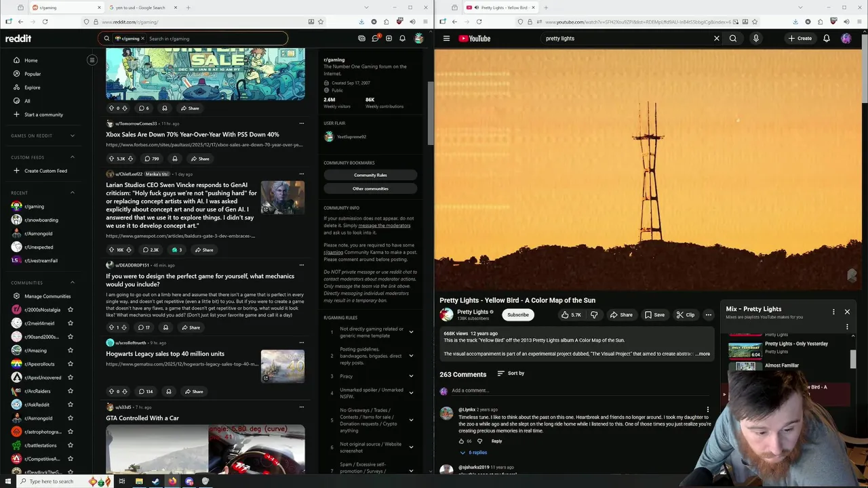Favorite r/Asmongold community star in Communities
The image size is (868, 488).
(70, 418)
